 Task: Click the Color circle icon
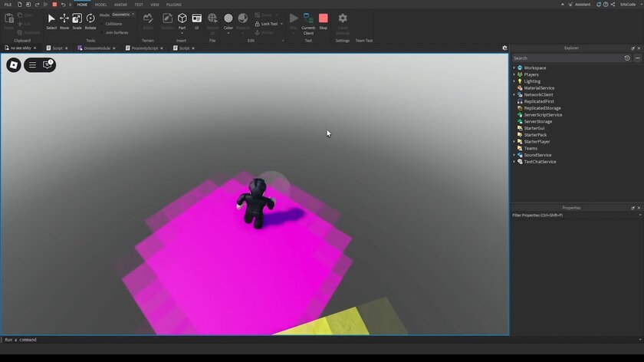[228, 18]
